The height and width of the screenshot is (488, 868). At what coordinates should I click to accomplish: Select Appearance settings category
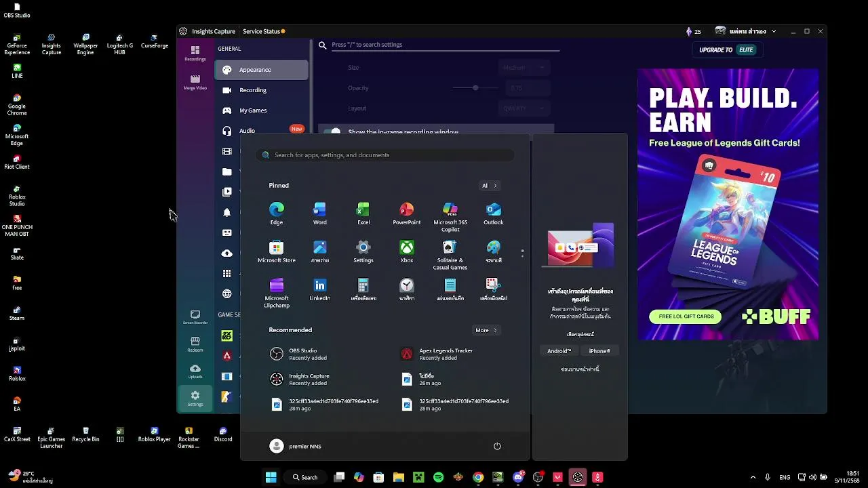(262, 70)
